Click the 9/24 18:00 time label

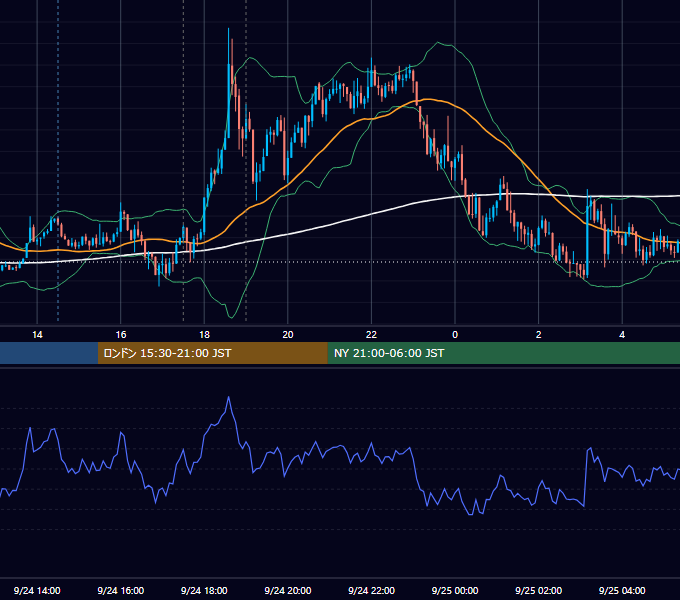(204, 590)
